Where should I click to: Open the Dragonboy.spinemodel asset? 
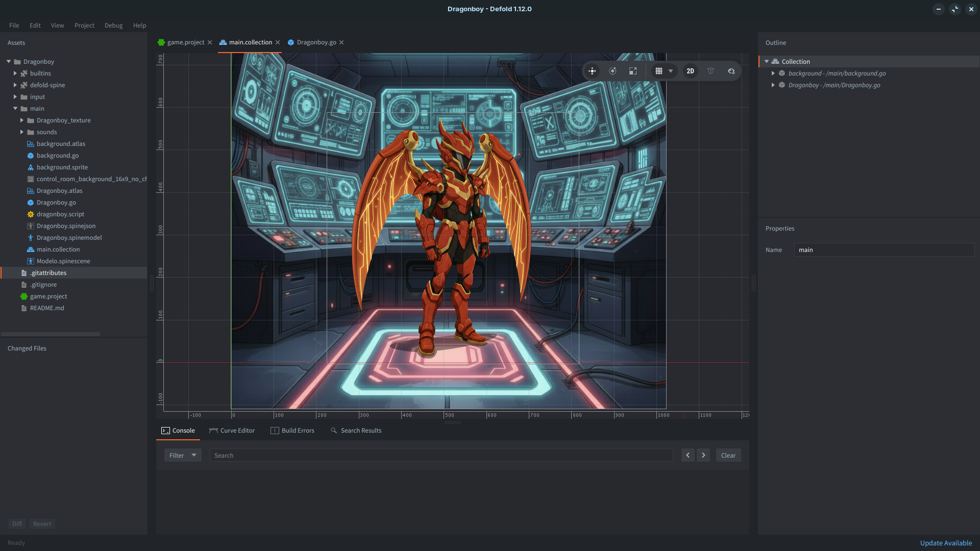coord(69,238)
